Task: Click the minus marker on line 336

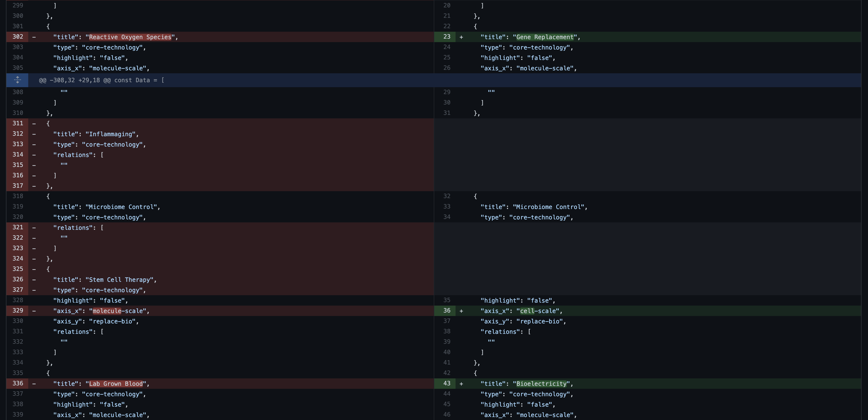Action: (x=34, y=384)
